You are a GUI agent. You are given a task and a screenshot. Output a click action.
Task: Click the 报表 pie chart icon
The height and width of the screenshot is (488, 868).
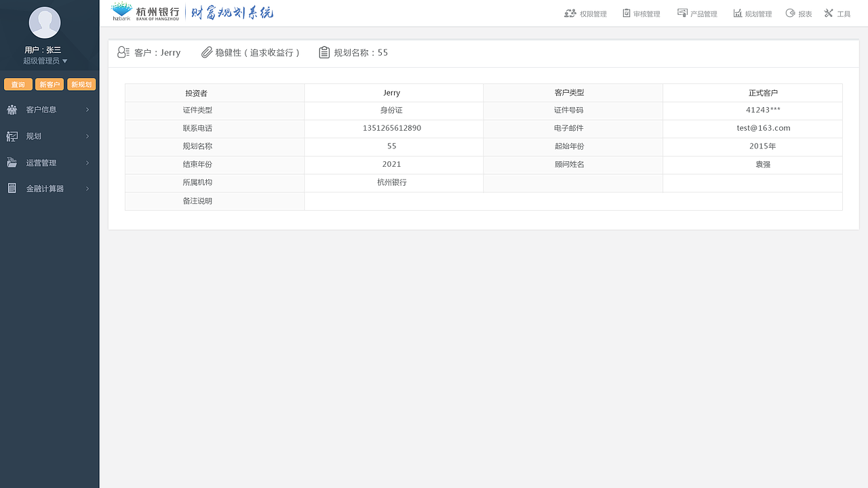789,13
